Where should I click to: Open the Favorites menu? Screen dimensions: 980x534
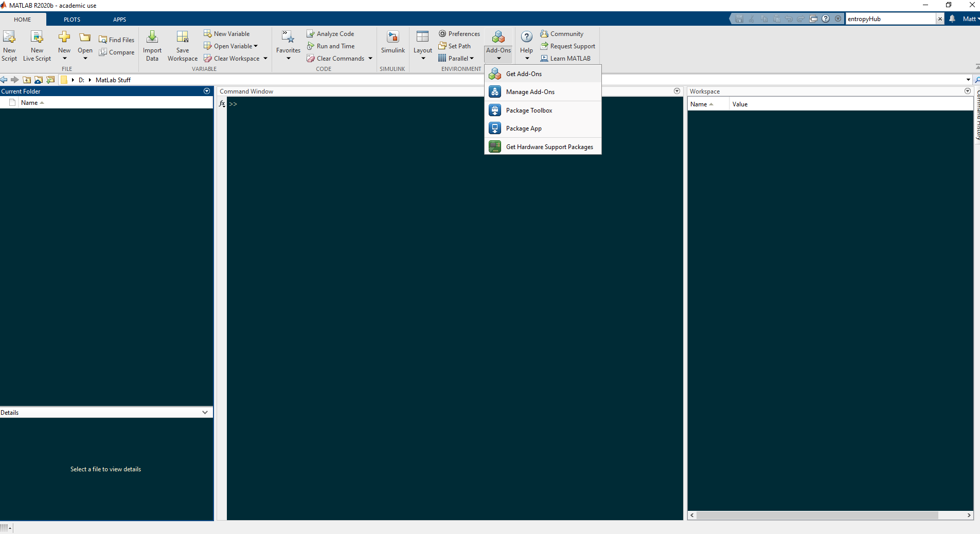tap(288, 46)
